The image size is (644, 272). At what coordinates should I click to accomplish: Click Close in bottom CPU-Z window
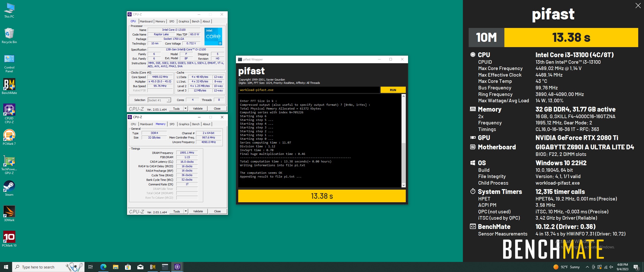click(217, 211)
